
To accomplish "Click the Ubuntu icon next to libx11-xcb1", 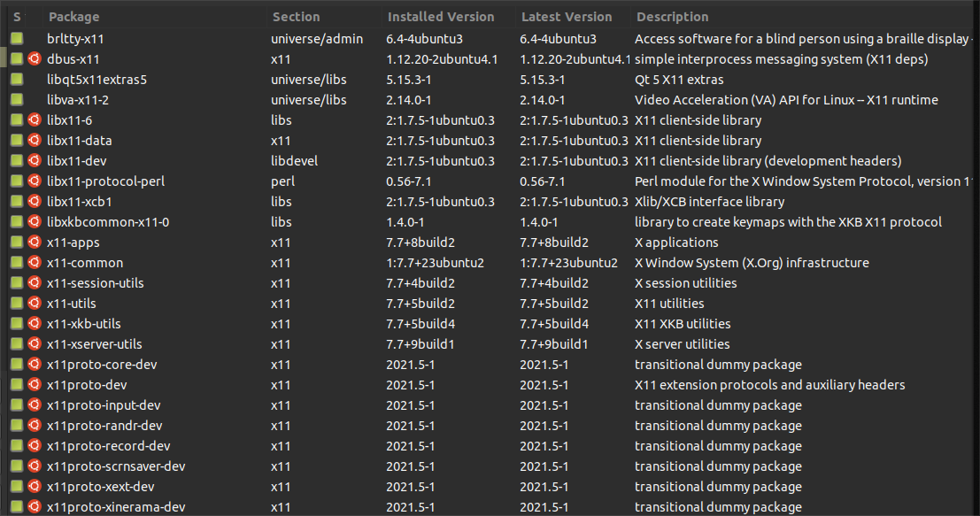I will pos(35,201).
